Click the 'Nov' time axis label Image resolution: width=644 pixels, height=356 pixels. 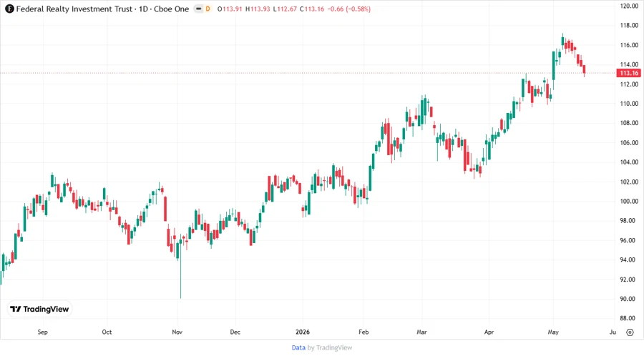(x=177, y=332)
